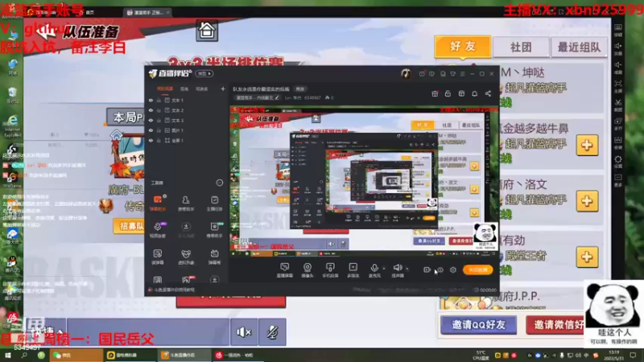Viewport: 644px width, 362px height.
Task: Click 邀请QQ好友 button
Action: [x=478, y=325]
